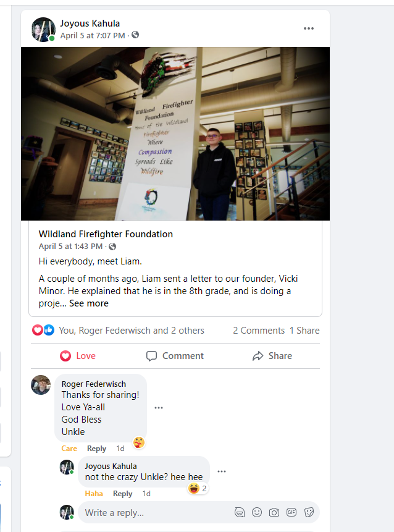
Task: Open the emoji picker in reply box
Action: click(257, 512)
